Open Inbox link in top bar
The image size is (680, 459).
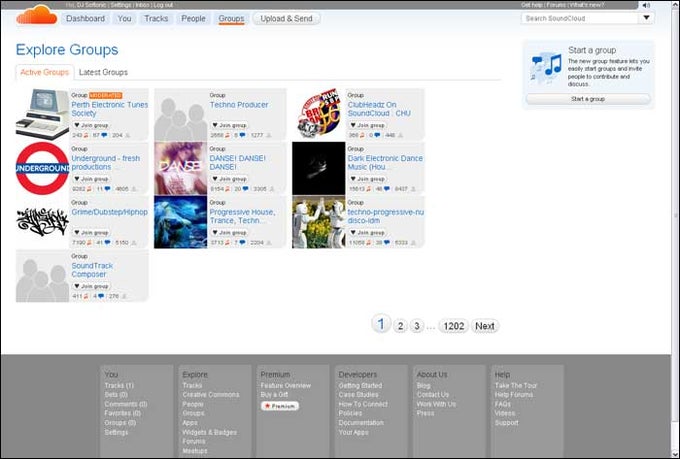click(x=142, y=5)
